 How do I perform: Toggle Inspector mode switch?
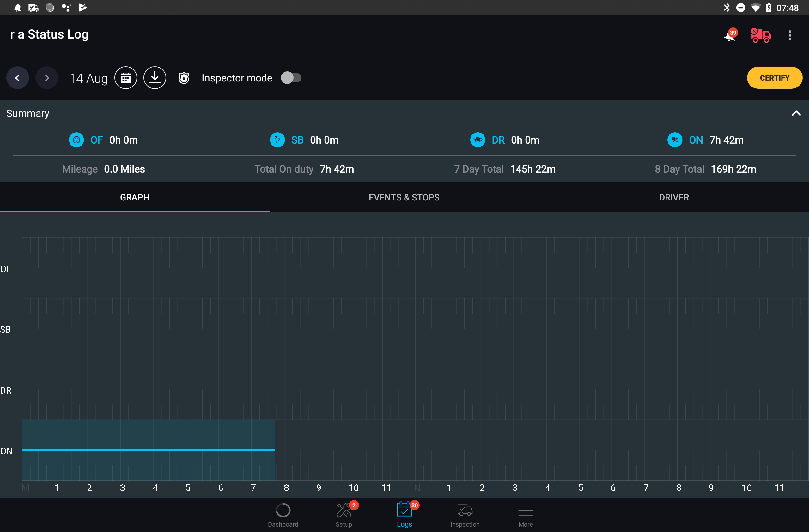[291, 78]
